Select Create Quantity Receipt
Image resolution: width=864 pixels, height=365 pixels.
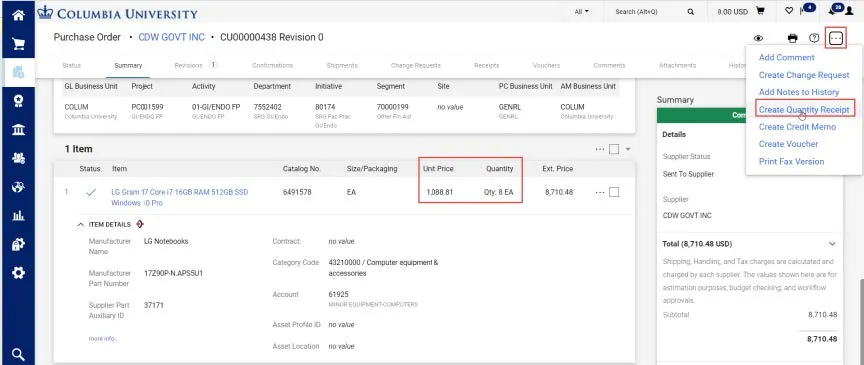tap(804, 110)
